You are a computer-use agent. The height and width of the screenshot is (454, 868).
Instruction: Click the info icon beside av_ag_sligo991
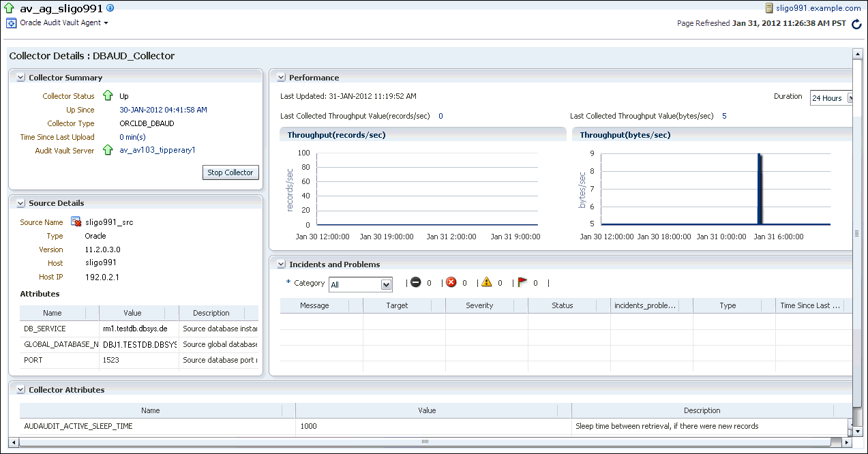110,8
